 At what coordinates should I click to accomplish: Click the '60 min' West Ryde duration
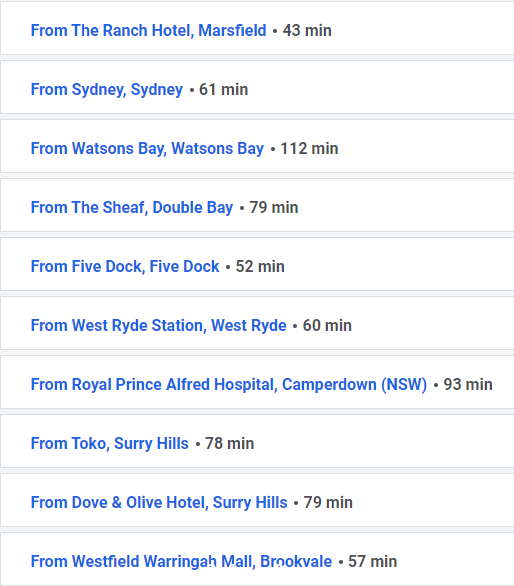point(327,326)
